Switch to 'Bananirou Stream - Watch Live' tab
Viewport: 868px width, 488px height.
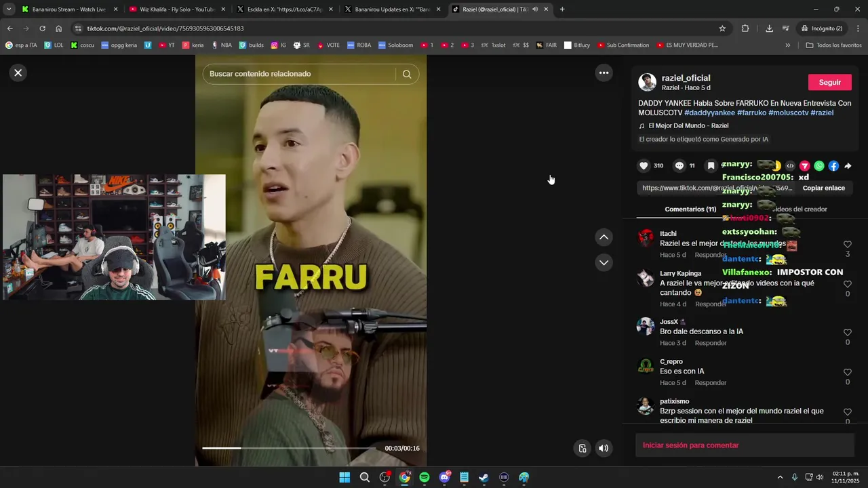coord(68,9)
